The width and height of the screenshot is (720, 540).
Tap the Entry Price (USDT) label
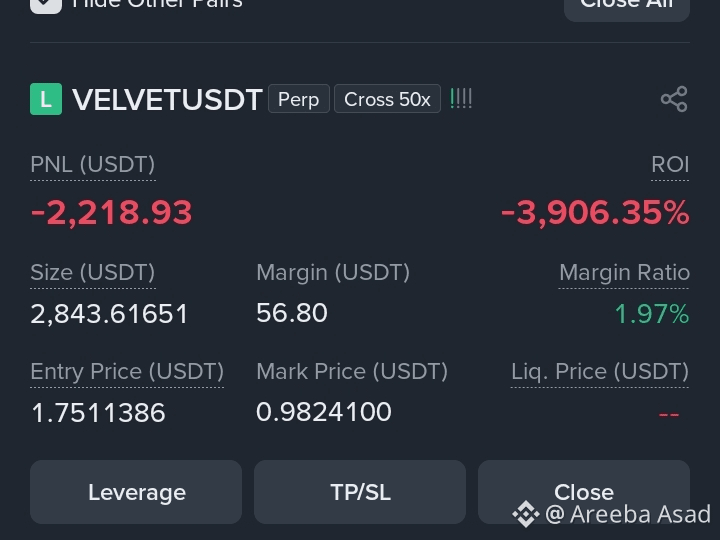[127, 371]
